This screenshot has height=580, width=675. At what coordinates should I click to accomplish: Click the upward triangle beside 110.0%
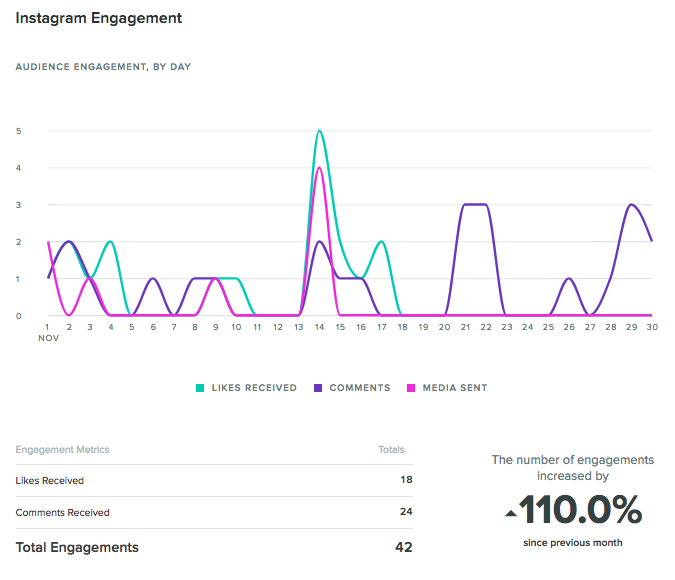tap(511, 513)
